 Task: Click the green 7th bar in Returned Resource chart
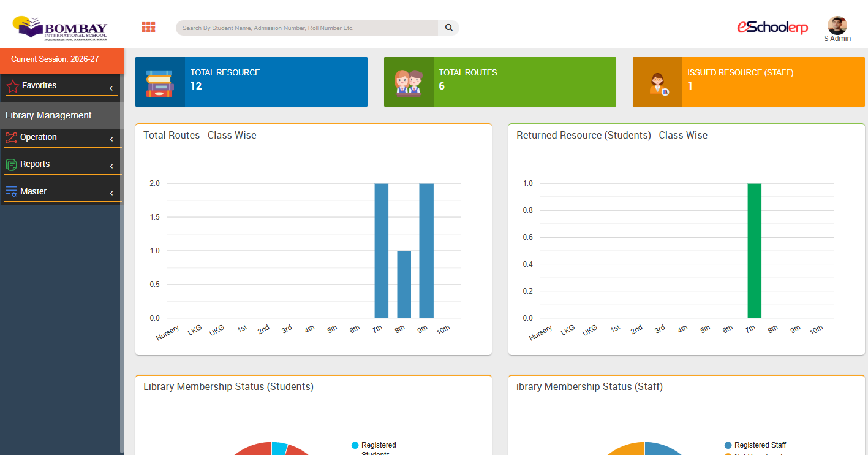pyautogui.click(x=755, y=251)
